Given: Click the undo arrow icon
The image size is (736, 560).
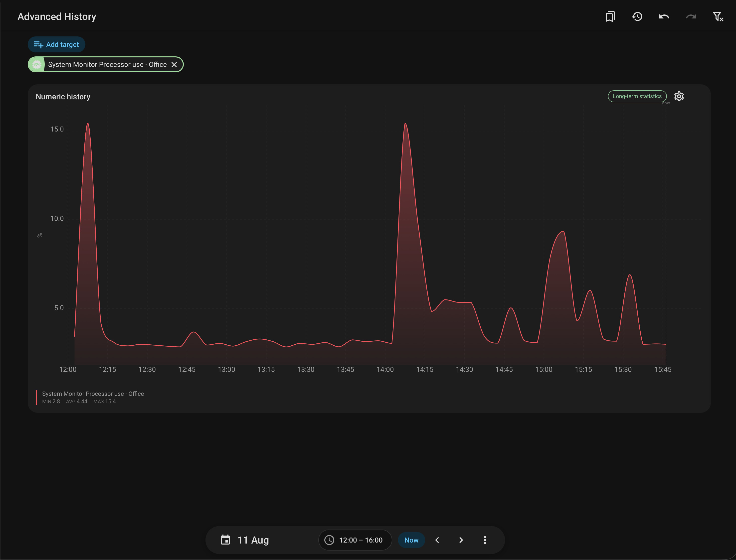Looking at the screenshot, I should click(x=664, y=17).
